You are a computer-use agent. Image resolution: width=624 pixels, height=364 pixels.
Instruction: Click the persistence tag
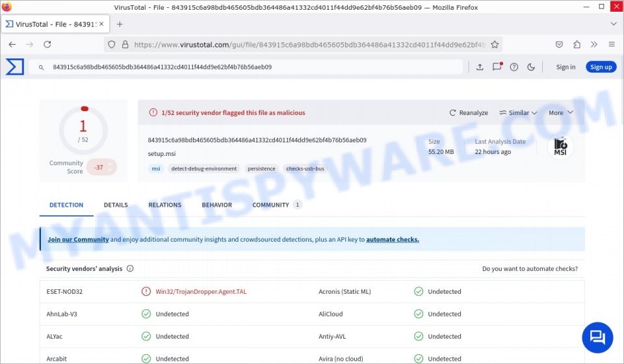261,168
